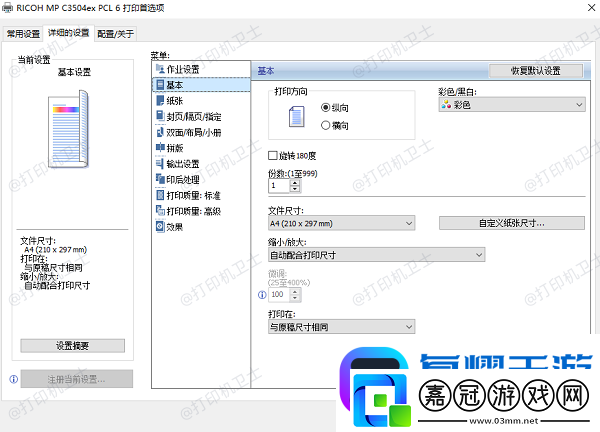The height and width of the screenshot is (432, 600).
Task: Click 自定义纸张尺寸 button
Action: (x=512, y=223)
